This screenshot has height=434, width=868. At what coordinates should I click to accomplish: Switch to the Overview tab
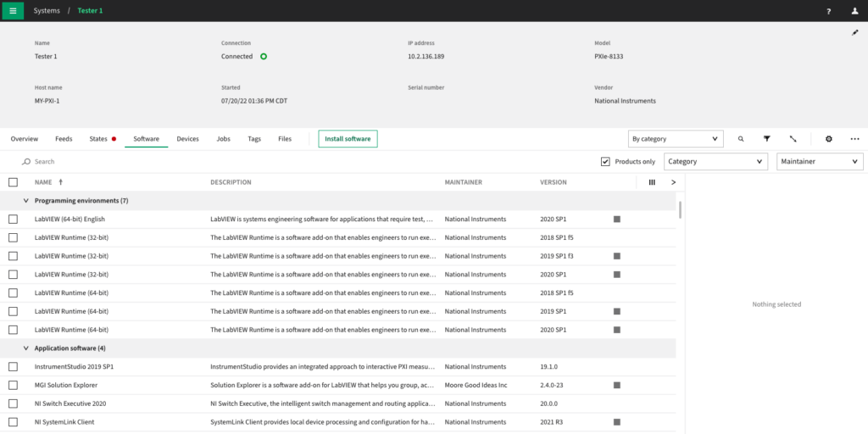[25, 139]
